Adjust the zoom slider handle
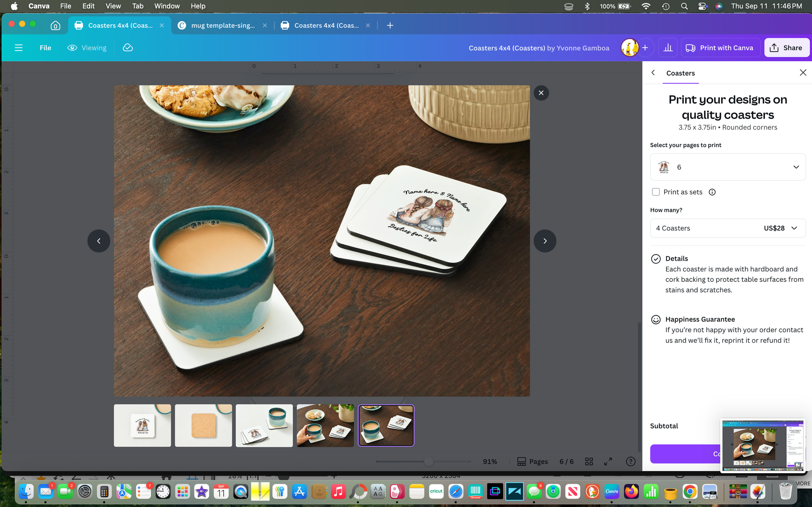The width and height of the screenshot is (812, 507). (x=429, y=461)
